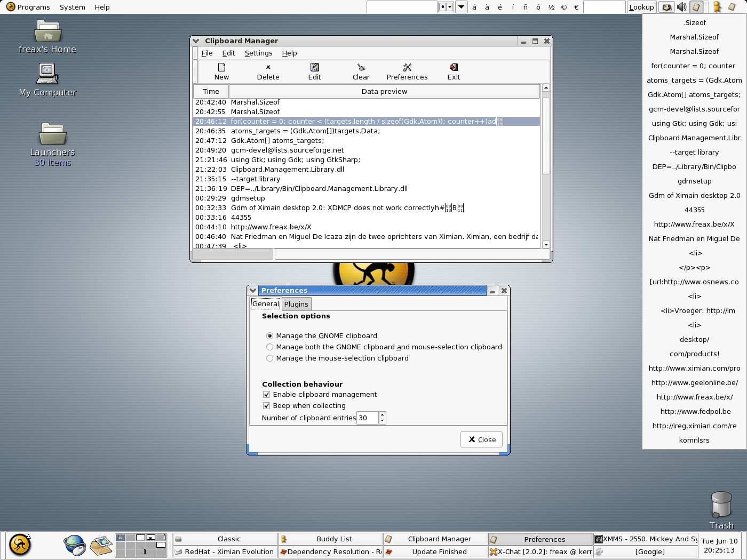The image size is (747, 560).
Task: Select the clipboard icon in the system tray
Action: pyautogui.click(x=697, y=7)
